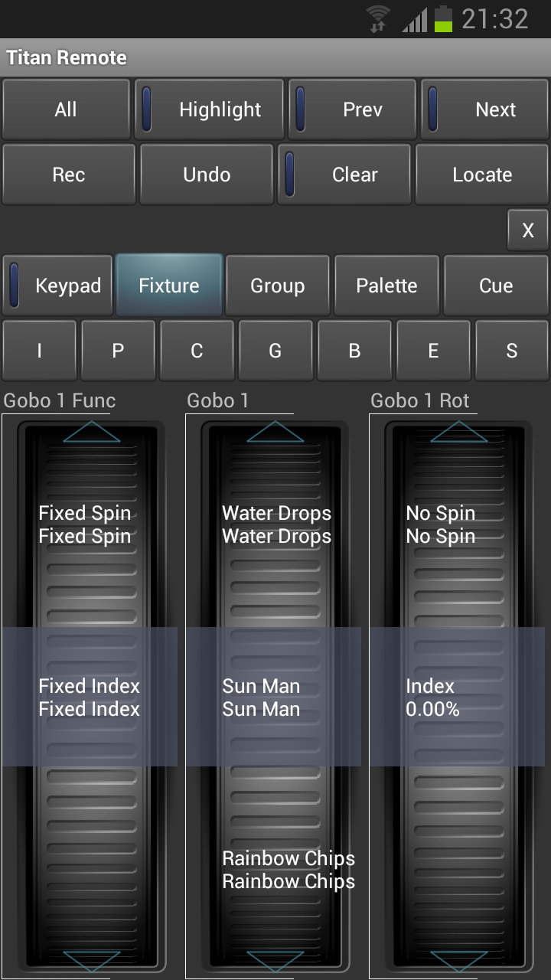The width and height of the screenshot is (551, 980).
Task: Select the E effects attribute bank
Action: [433, 350]
